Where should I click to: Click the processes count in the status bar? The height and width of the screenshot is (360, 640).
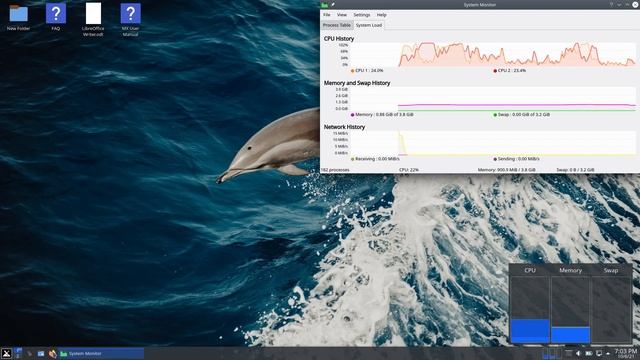(335, 170)
